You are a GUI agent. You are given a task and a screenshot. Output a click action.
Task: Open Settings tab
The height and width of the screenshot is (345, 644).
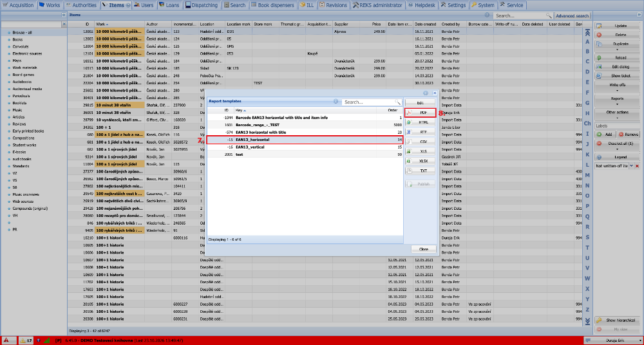pyautogui.click(x=453, y=5)
